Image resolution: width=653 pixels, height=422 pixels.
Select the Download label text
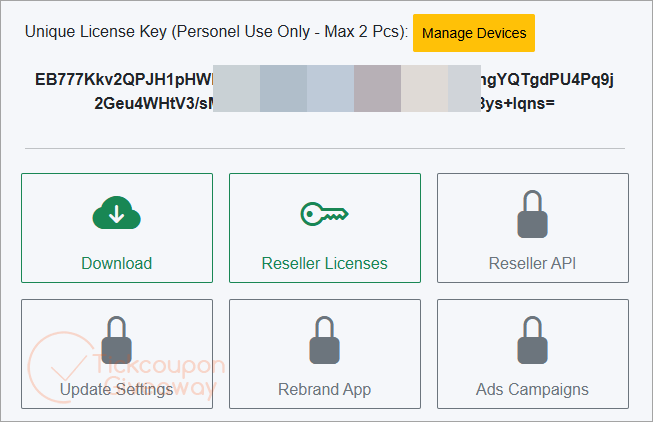point(117,263)
